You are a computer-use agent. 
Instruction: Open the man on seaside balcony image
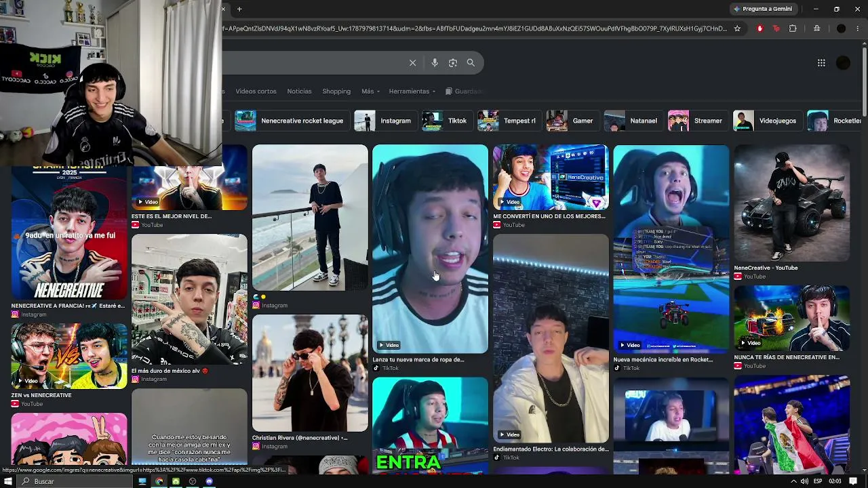[310, 218]
